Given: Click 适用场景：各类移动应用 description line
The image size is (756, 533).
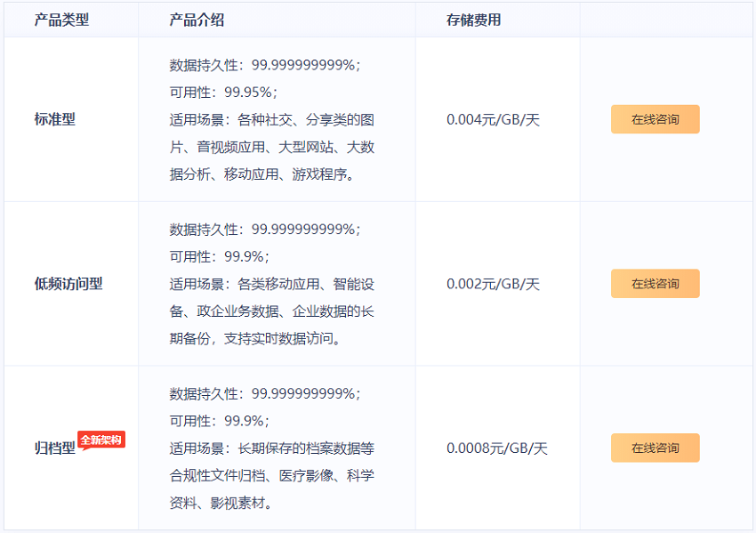Looking at the screenshot, I should click(272, 284).
